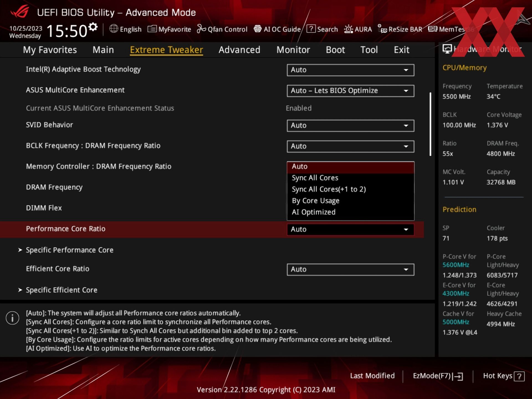Switch to Advanced tab
This screenshot has width=532, height=399.
tap(239, 50)
